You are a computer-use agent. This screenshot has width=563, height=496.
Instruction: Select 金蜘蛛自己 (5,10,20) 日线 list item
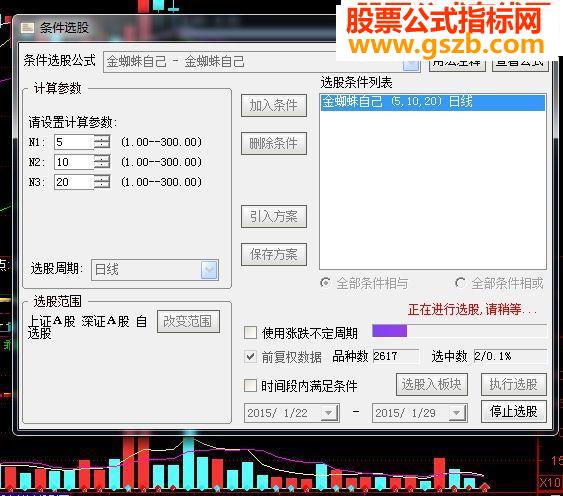(x=433, y=102)
